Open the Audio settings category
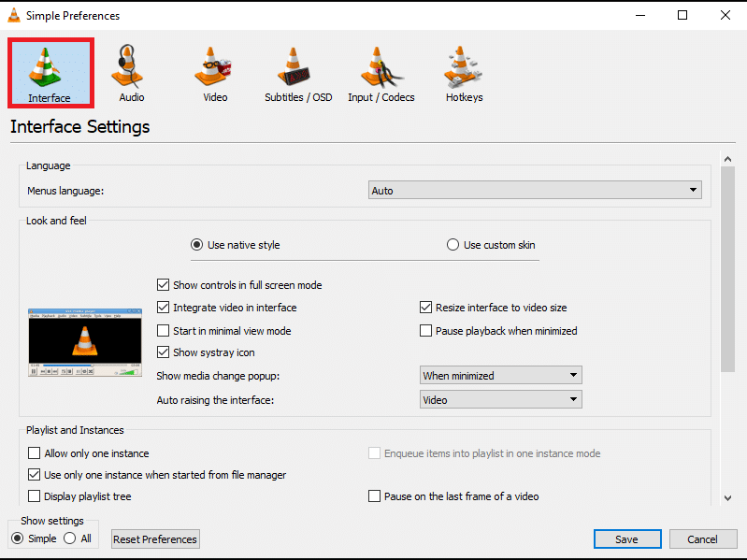The height and width of the screenshot is (560, 747). (132, 73)
